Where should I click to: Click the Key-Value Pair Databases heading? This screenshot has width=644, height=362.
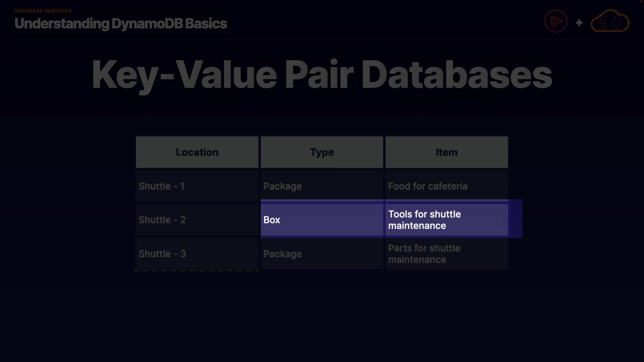click(322, 74)
